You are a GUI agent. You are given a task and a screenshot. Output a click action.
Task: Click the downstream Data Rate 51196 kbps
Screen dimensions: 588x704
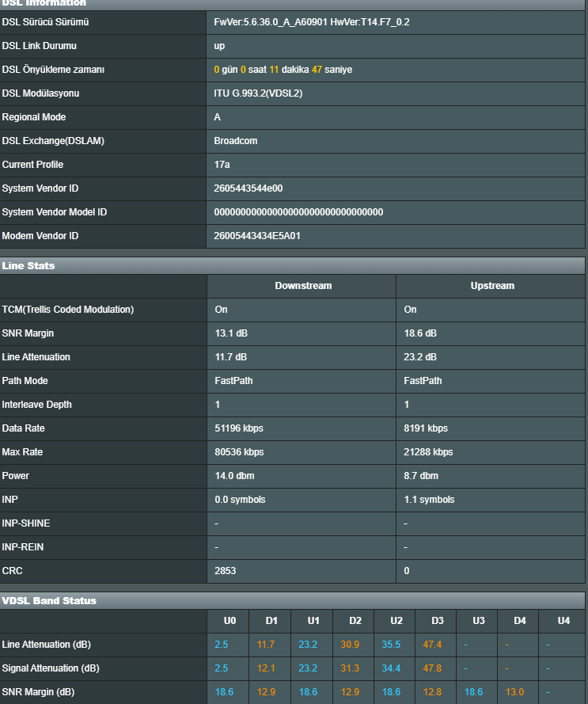click(239, 428)
